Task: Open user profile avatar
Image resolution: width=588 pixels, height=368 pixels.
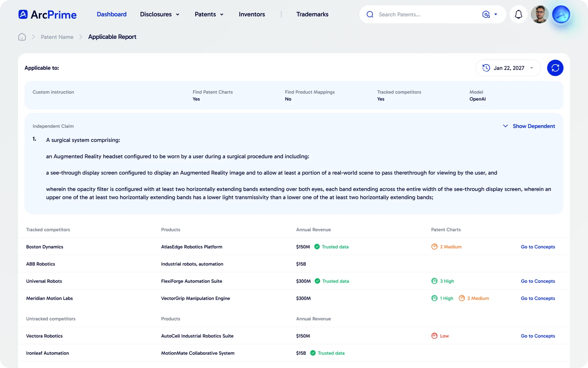Action: click(540, 14)
